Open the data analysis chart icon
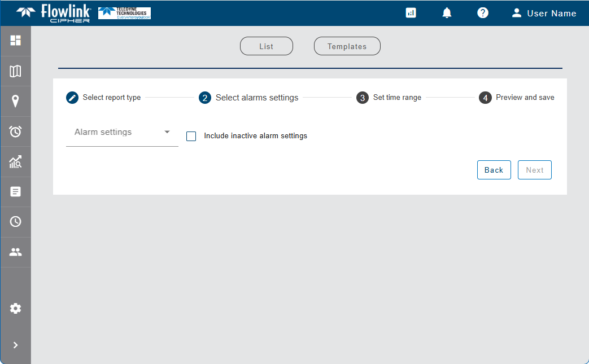Screen dimensions: 589x364 click(15, 162)
